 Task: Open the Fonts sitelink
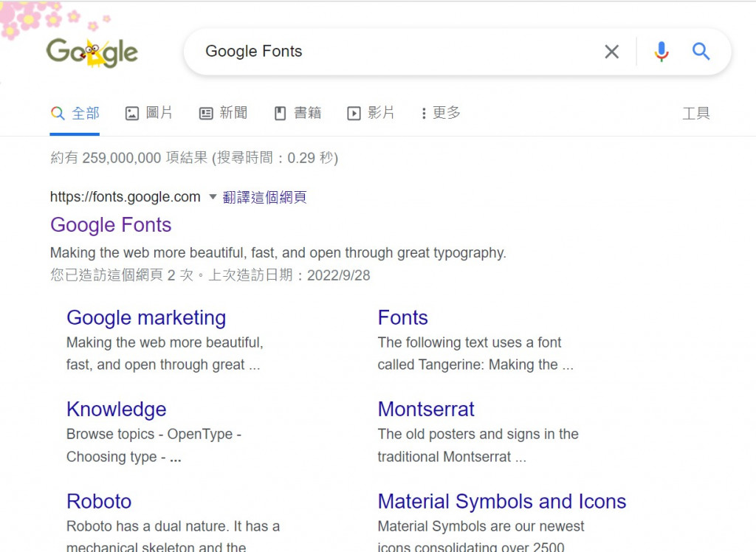click(402, 318)
